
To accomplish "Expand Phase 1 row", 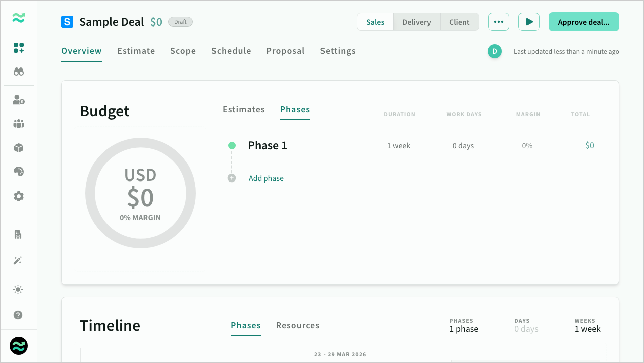I will click(267, 146).
